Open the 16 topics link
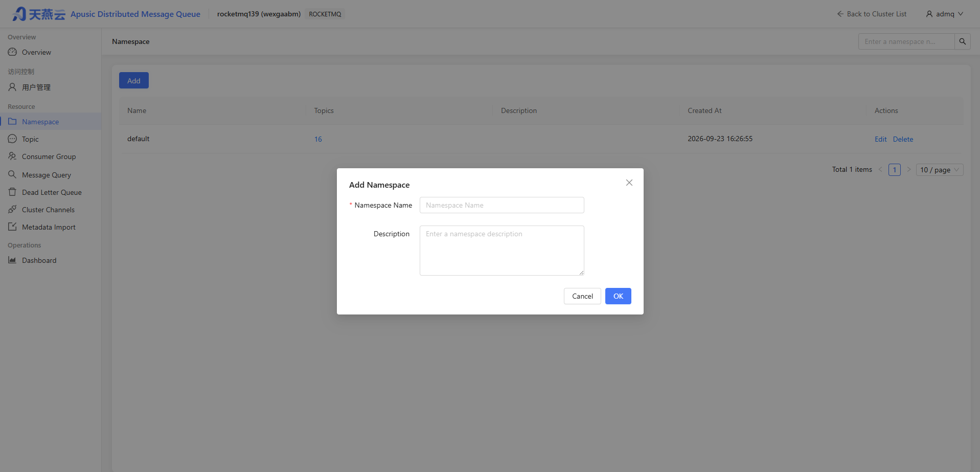This screenshot has height=472, width=980. [x=318, y=139]
